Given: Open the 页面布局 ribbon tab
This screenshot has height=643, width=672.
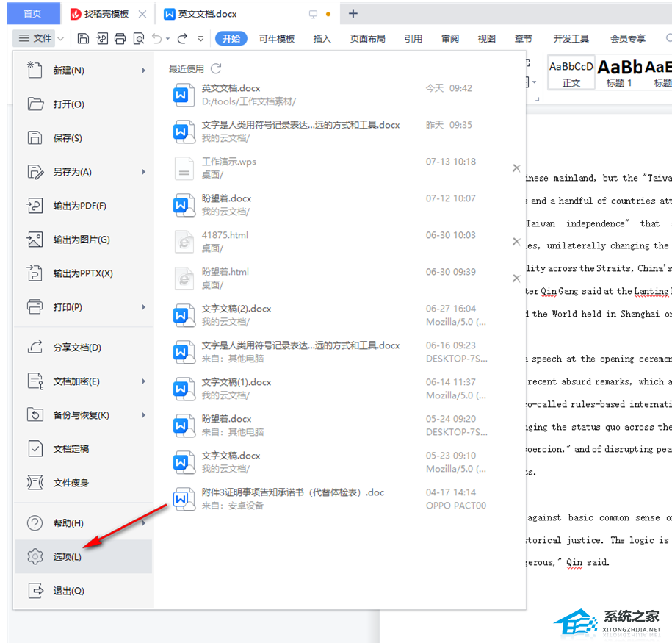Looking at the screenshot, I should (x=368, y=39).
